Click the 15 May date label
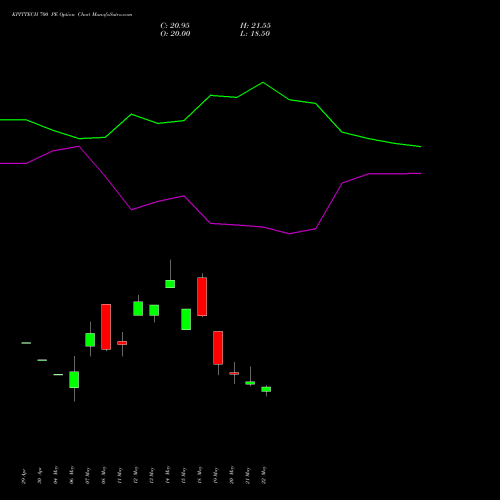 click(x=184, y=475)
